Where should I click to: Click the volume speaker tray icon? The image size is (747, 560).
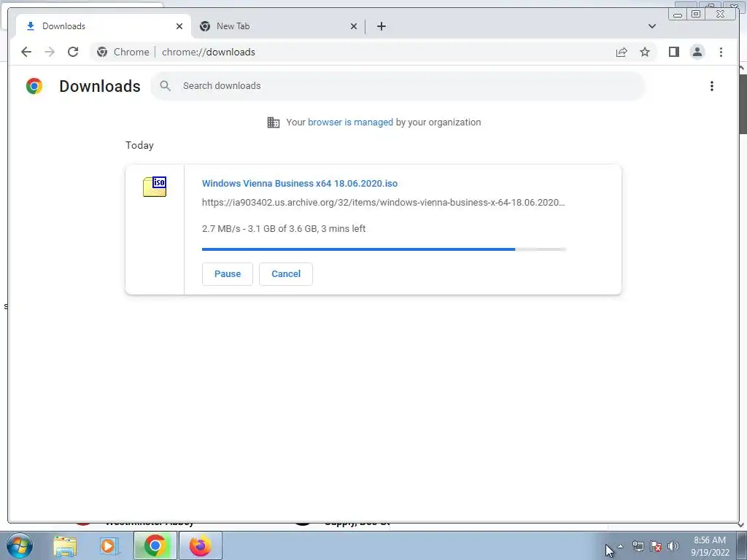tap(673, 547)
